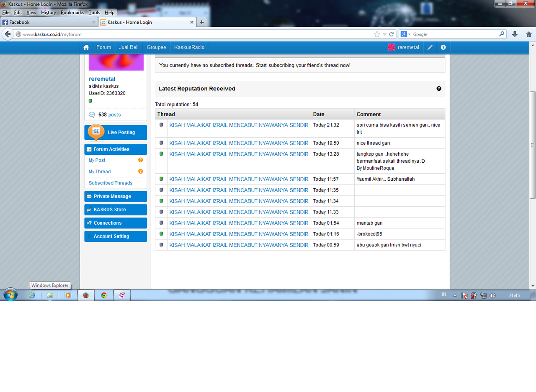Viewport: 536px width, 392px height.
Task: Open My Thread link
Action: pos(100,172)
